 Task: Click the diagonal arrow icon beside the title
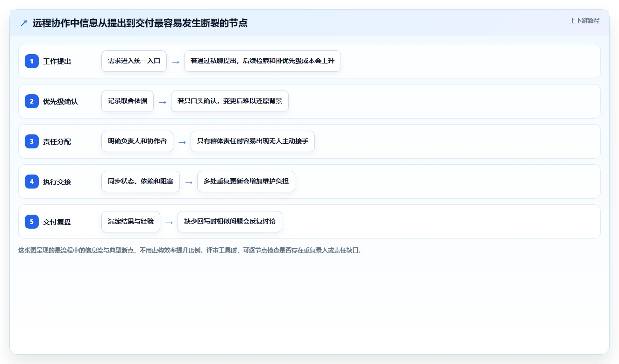coord(24,23)
